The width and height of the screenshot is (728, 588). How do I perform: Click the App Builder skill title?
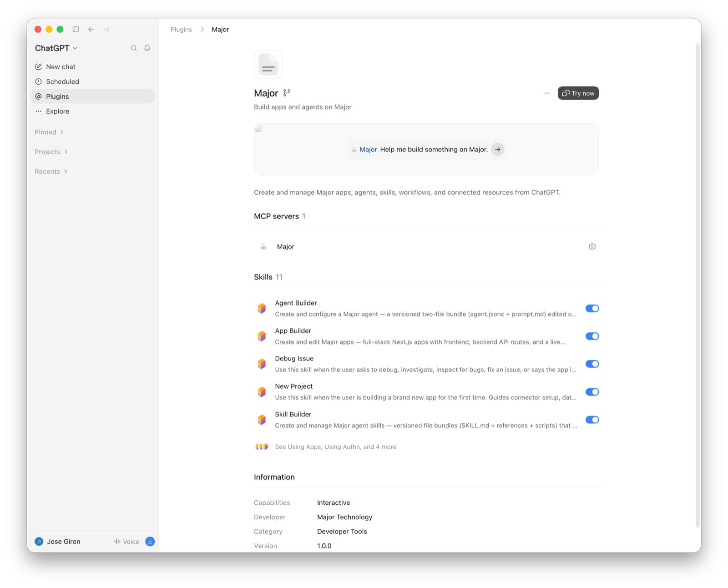[293, 330]
